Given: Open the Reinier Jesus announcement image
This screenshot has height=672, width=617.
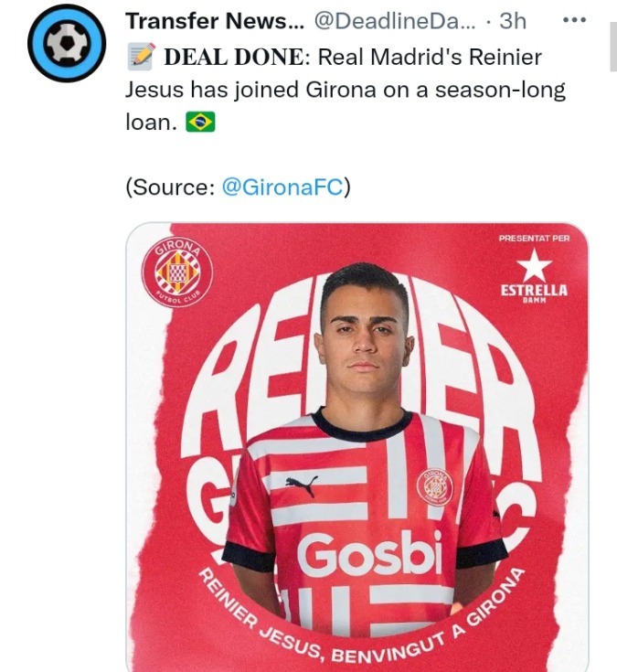Looking at the screenshot, I should (x=357, y=447).
